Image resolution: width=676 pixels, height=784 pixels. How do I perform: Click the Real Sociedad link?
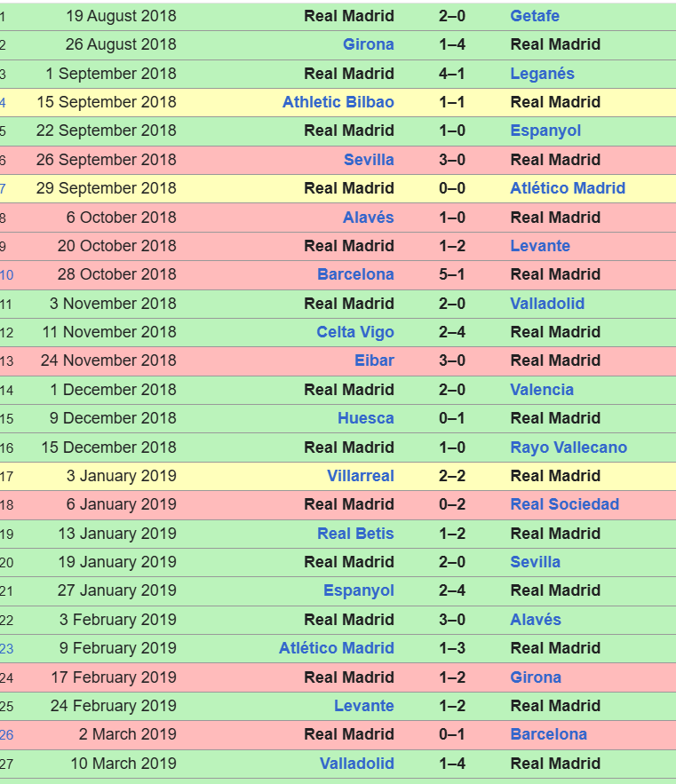point(564,504)
